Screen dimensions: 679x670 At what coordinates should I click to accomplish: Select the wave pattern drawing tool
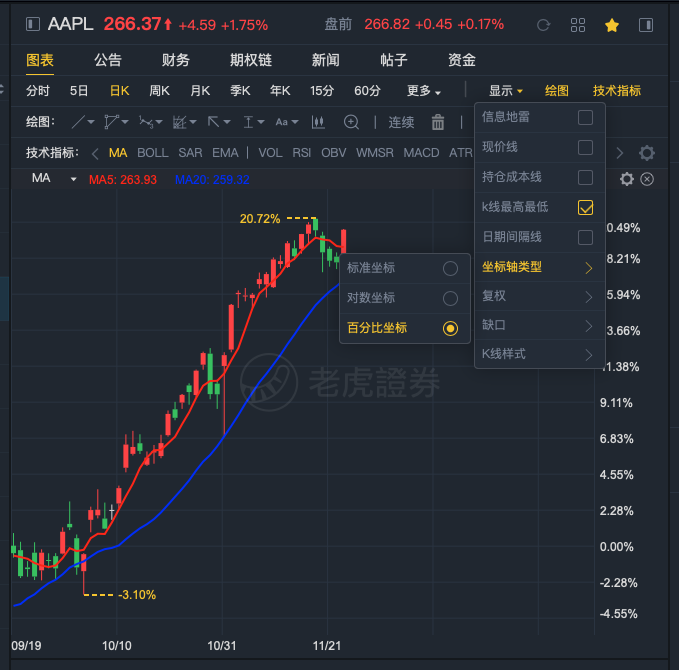click(x=146, y=122)
